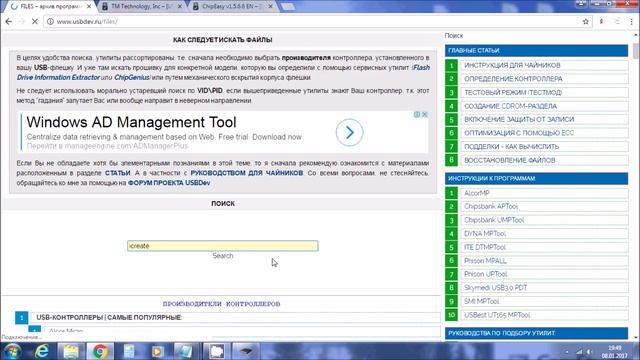Click the page's vertical scrollbar

tap(636, 186)
